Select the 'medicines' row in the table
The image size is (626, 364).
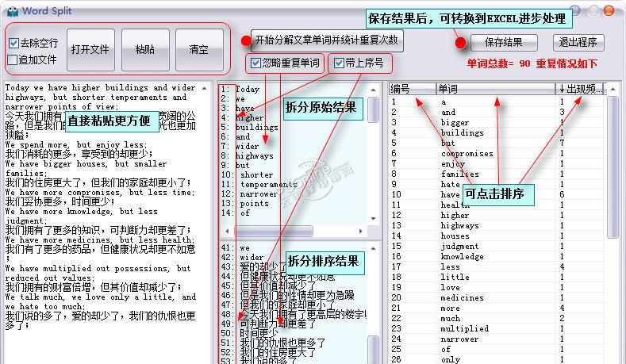(x=497, y=297)
